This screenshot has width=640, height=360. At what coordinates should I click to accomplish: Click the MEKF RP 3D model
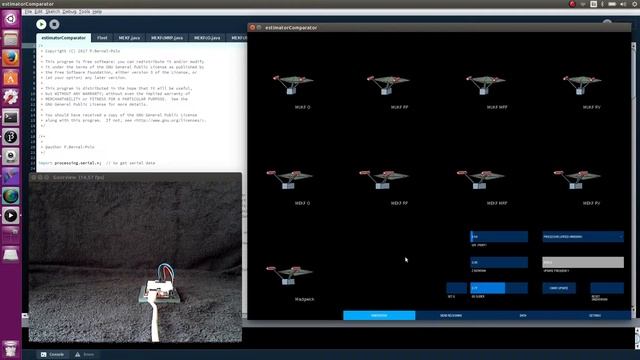click(x=383, y=180)
